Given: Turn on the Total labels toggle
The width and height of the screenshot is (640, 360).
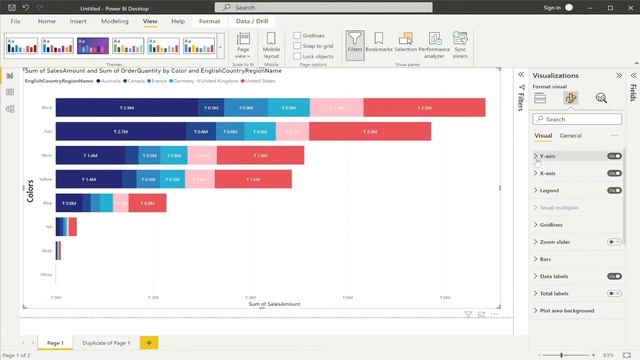Looking at the screenshot, I should (614, 293).
